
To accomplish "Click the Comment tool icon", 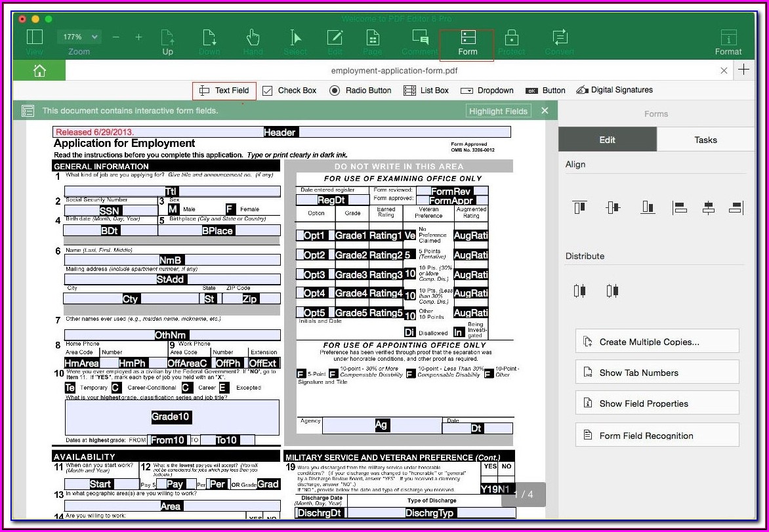I will click(x=420, y=43).
